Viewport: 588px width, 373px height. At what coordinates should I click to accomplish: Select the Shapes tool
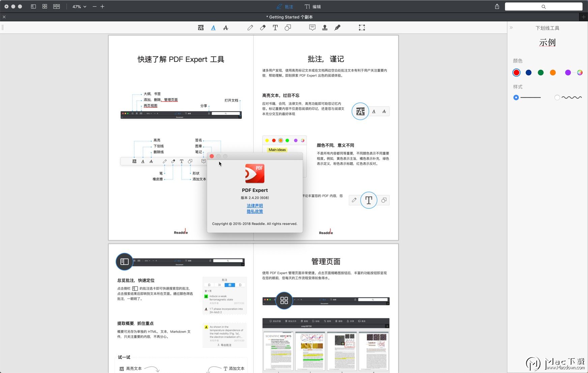[288, 28]
